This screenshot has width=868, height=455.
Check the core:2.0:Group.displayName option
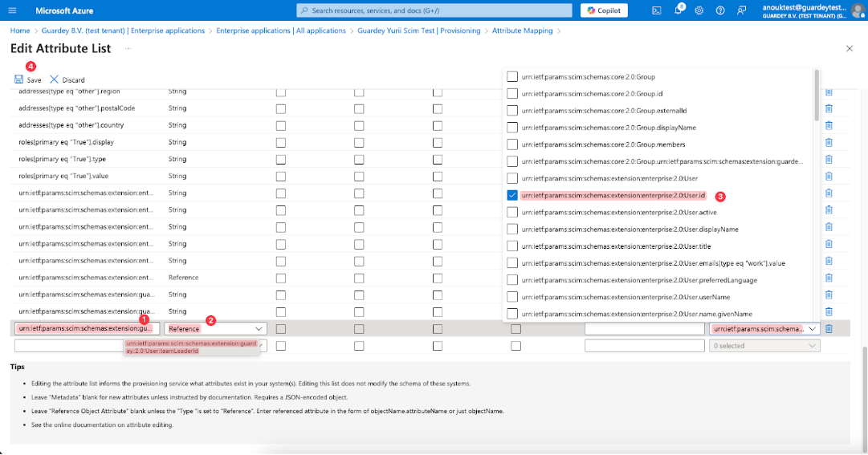(512, 128)
